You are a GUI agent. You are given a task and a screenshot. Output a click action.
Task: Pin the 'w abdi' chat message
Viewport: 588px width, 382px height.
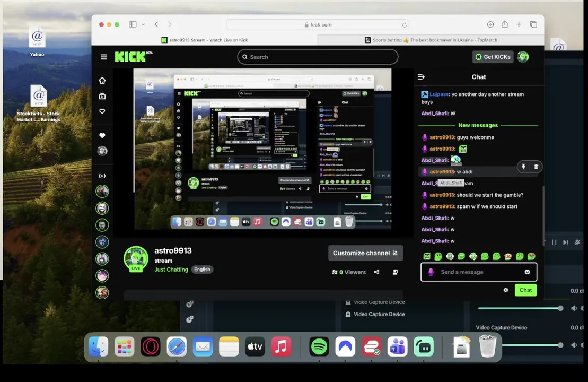523,167
